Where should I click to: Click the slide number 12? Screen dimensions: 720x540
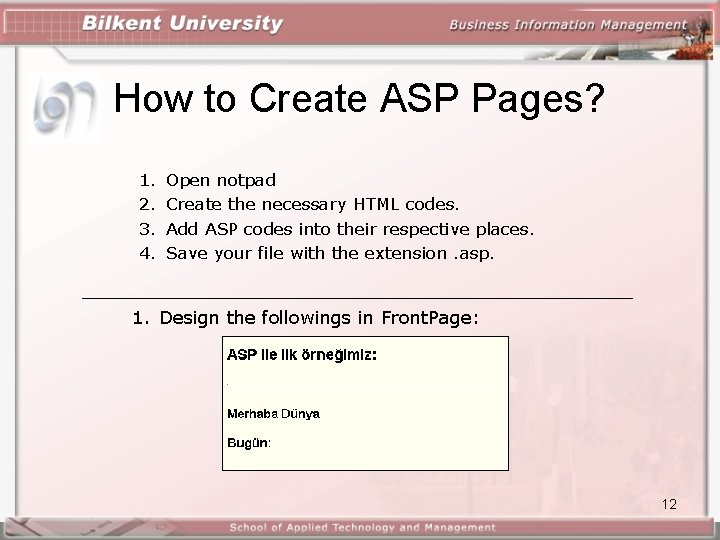tap(669, 504)
